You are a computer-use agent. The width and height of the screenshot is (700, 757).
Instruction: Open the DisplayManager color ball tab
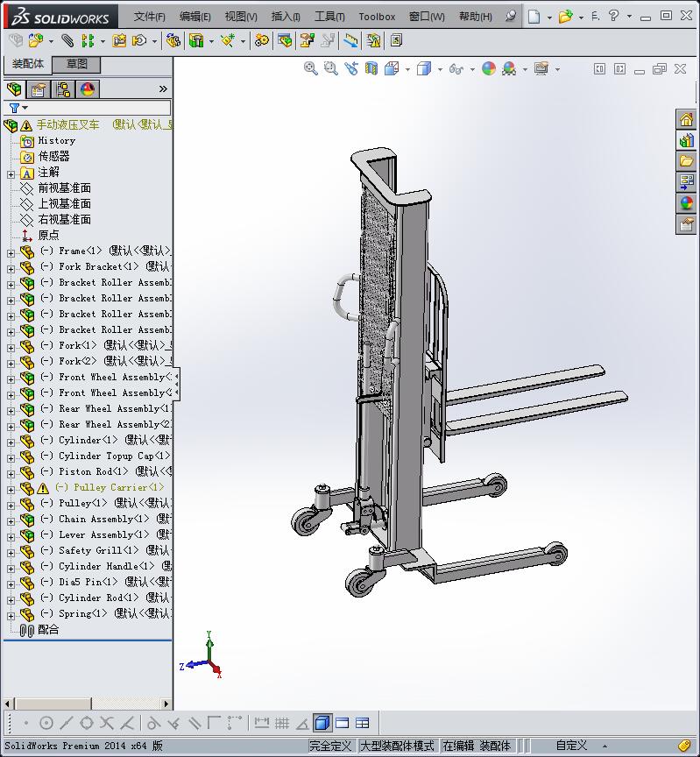coord(88,89)
